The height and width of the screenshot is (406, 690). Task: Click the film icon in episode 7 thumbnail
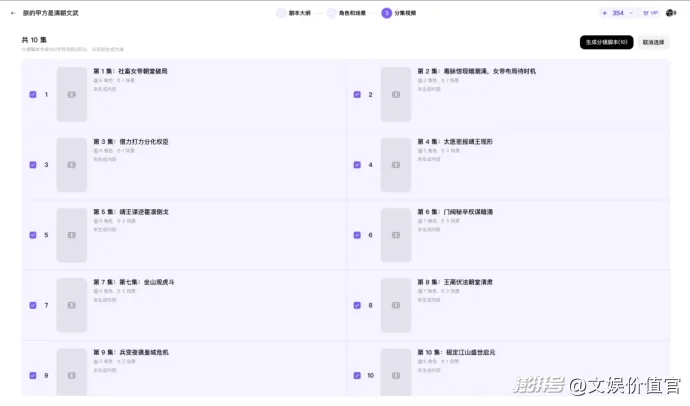click(71, 305)
